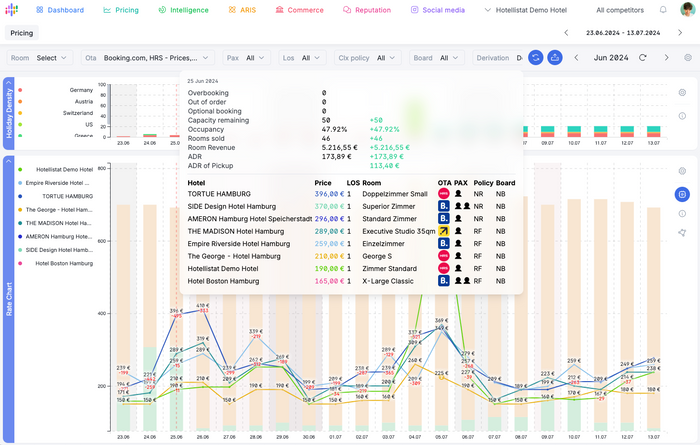Open the Dashboard tab
Viewport: 700px width, 445px height.
(x=60, y=10)
